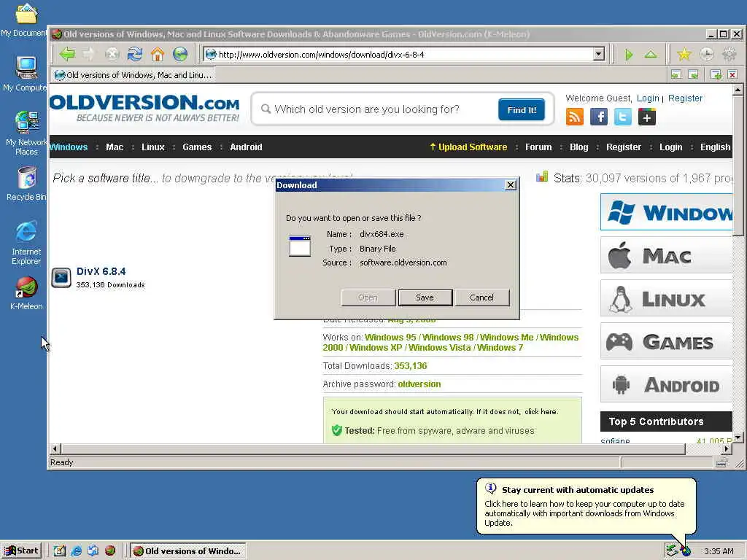Click the automatic updates notification balloon
Viewport: 747px width, 560px height.
[x=586, y=506]
